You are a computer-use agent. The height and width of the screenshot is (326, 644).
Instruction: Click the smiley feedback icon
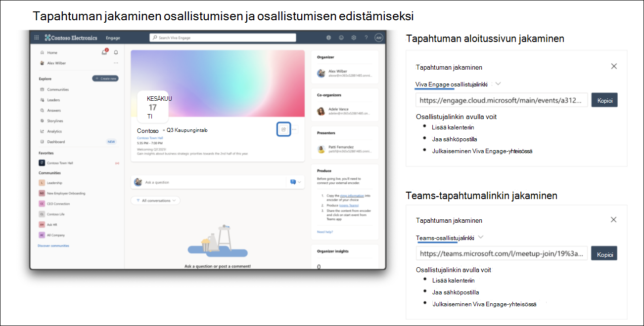[341, 38]
